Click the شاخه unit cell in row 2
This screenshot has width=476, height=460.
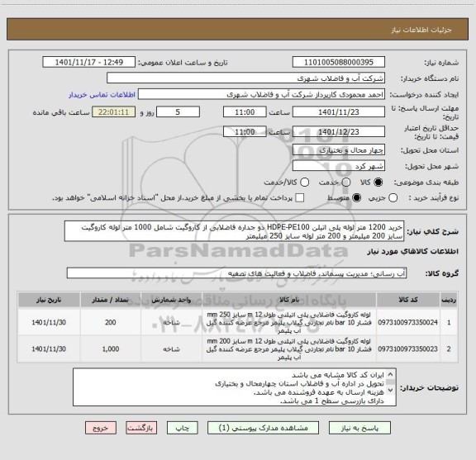(x=171, y=349)
